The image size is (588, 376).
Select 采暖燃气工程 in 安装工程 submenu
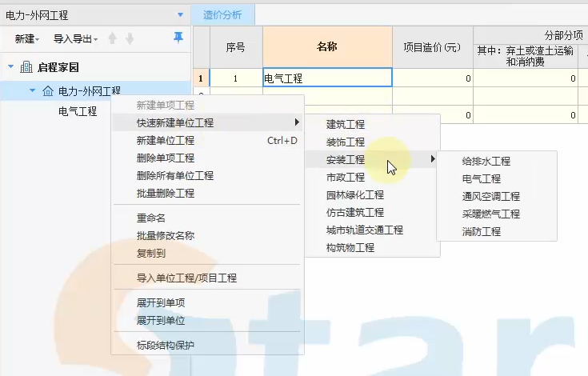497,214
